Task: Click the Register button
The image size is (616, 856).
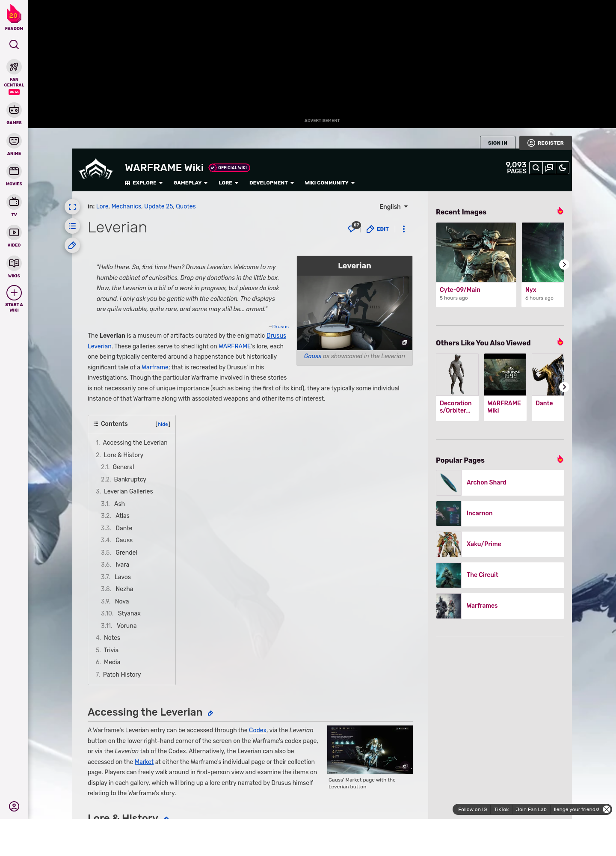Action: 545,143
